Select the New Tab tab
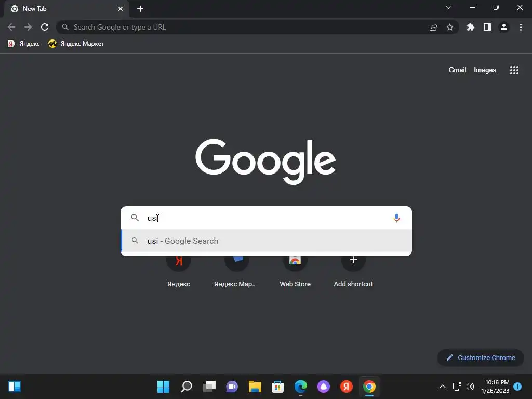Screen dimensions: 532x399 pyautogui.click(x=66, y=9)
